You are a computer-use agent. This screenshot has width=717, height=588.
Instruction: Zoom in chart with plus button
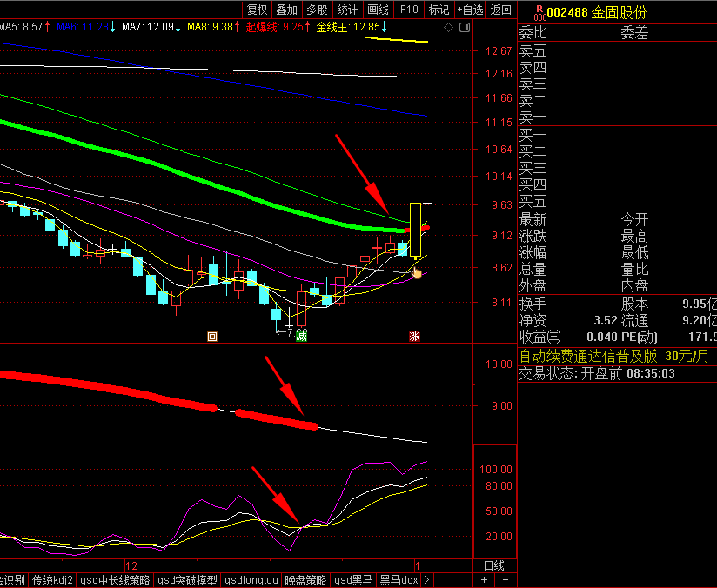486,580
